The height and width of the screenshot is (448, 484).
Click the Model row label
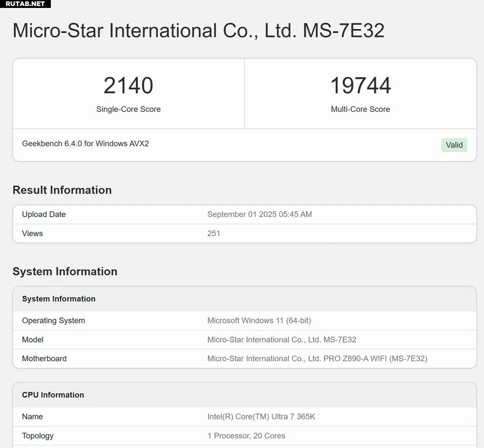[x=33, y=340]
